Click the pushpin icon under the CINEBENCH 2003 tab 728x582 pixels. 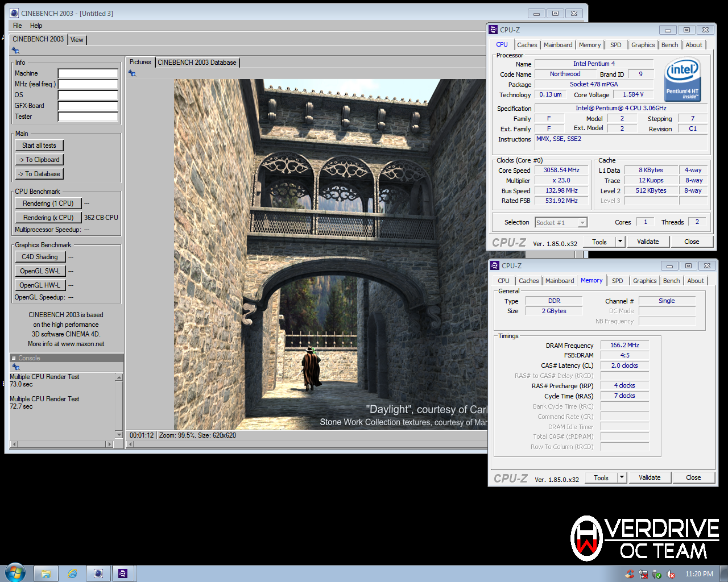click(15, 51)
